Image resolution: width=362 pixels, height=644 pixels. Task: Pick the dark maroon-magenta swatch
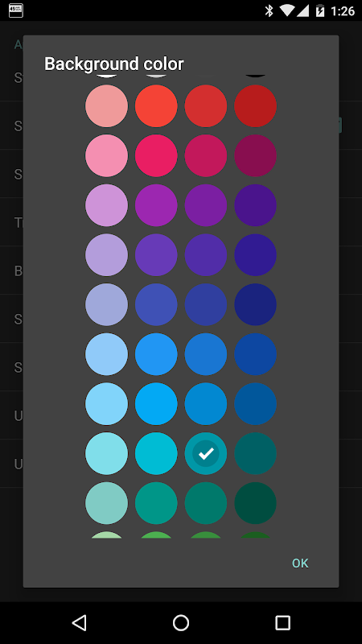[255, 155]
